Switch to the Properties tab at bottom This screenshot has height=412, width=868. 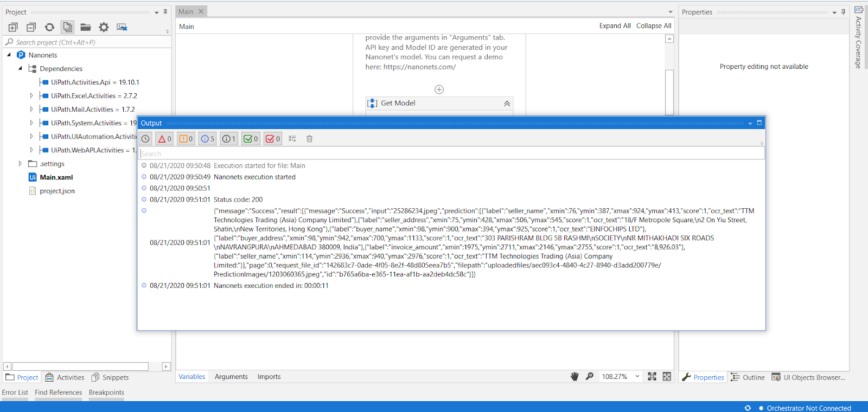point(703,377)
